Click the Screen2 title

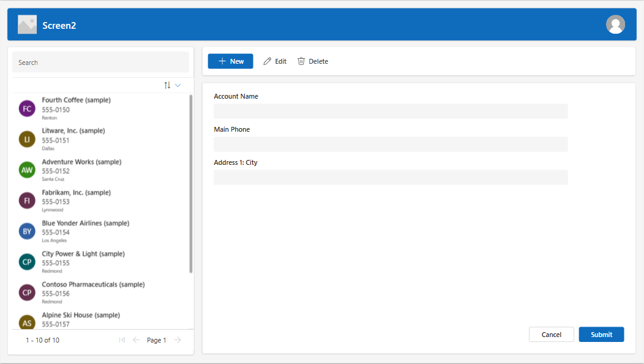pos(59,26)
